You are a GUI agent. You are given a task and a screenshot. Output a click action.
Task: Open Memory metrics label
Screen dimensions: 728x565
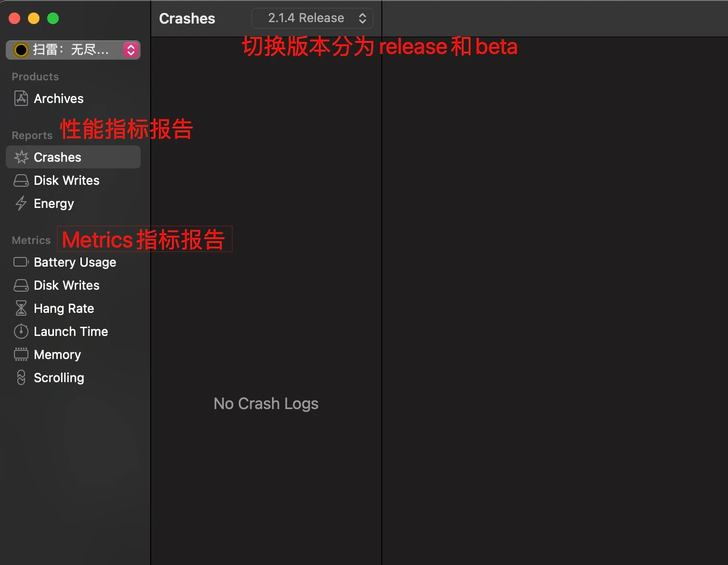[57, 355]
